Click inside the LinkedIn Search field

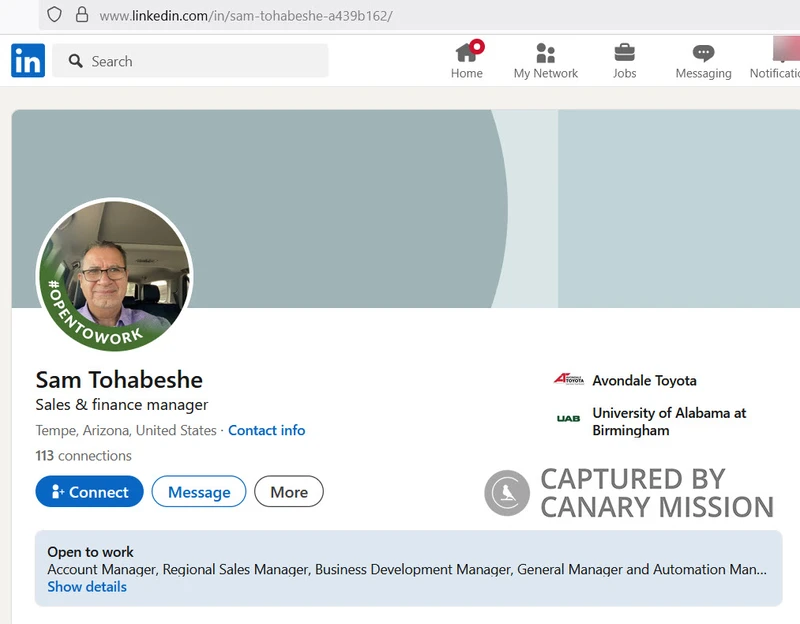190,61
